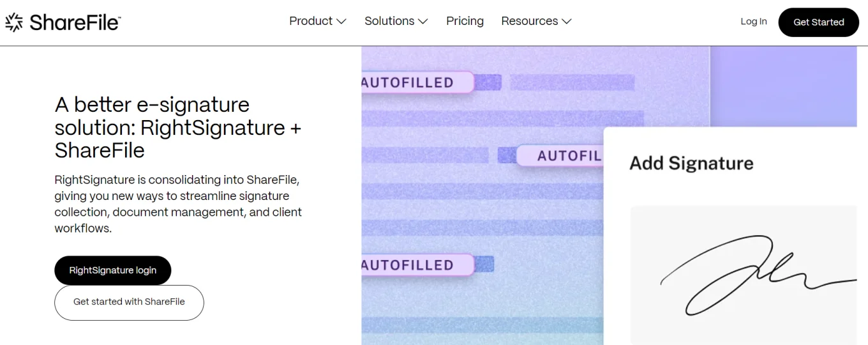Open the Product navigation menu

click(311, 21)
